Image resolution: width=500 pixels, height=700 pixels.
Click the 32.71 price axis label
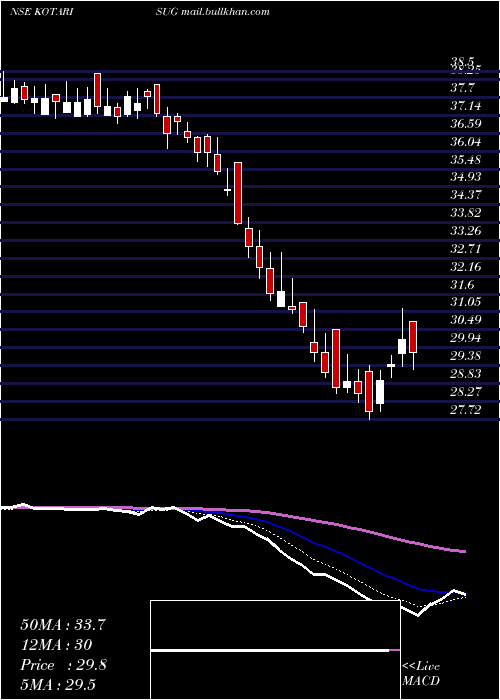(465, 249)
